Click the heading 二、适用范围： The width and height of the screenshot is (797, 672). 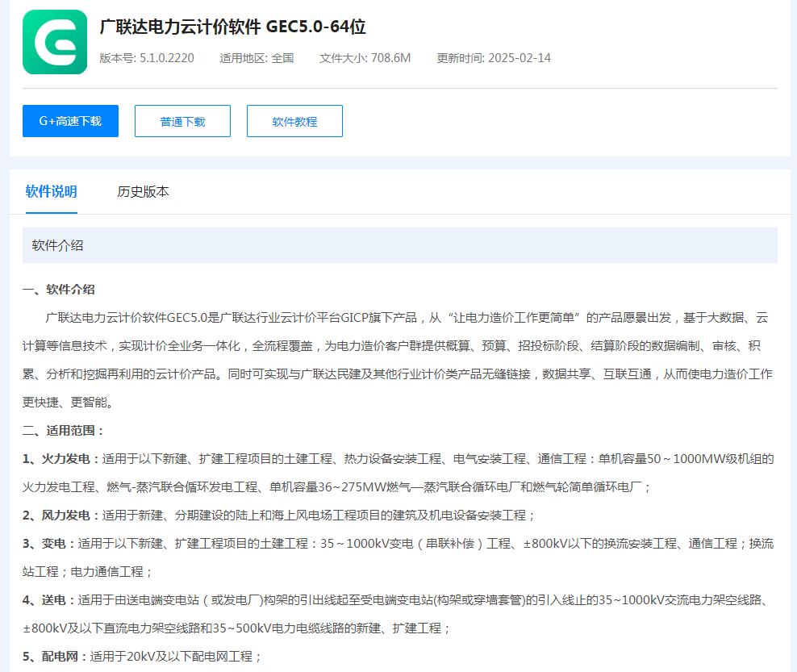tap(65, 431)
